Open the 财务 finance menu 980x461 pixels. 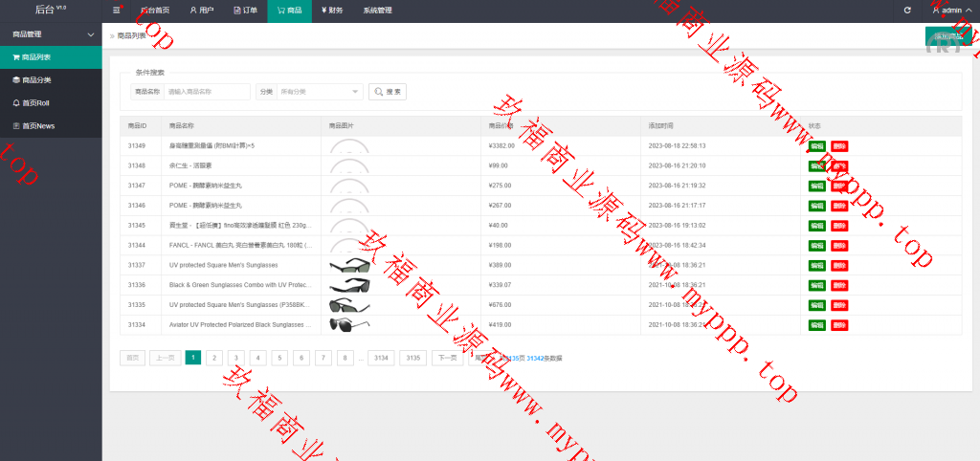click(332, 11)
